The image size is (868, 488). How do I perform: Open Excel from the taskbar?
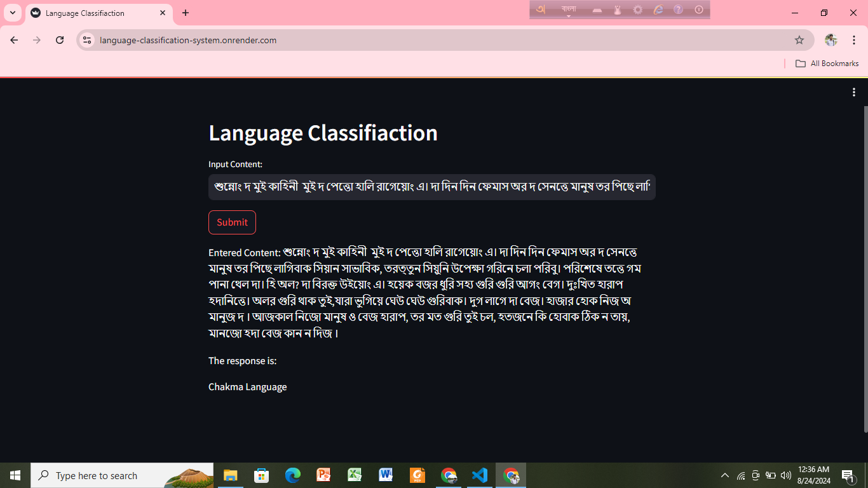[355, 475]
